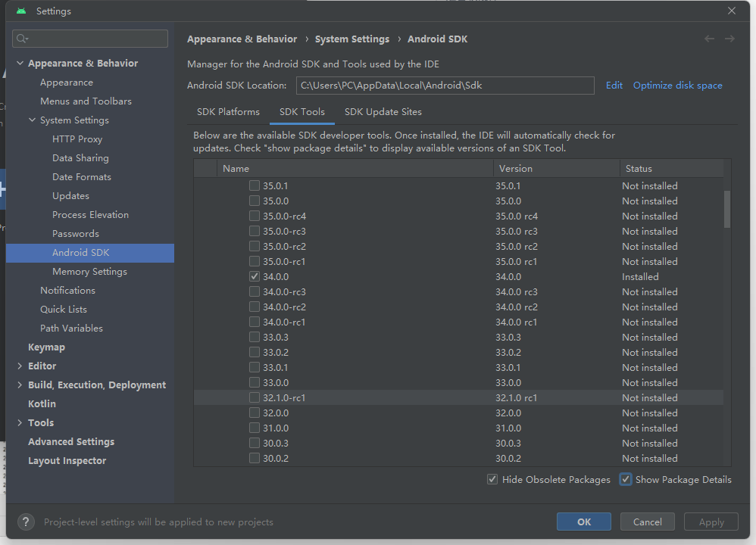Click the Android Studio logo in title bar
Screen dimensions: 756x545
pos(21,11)
